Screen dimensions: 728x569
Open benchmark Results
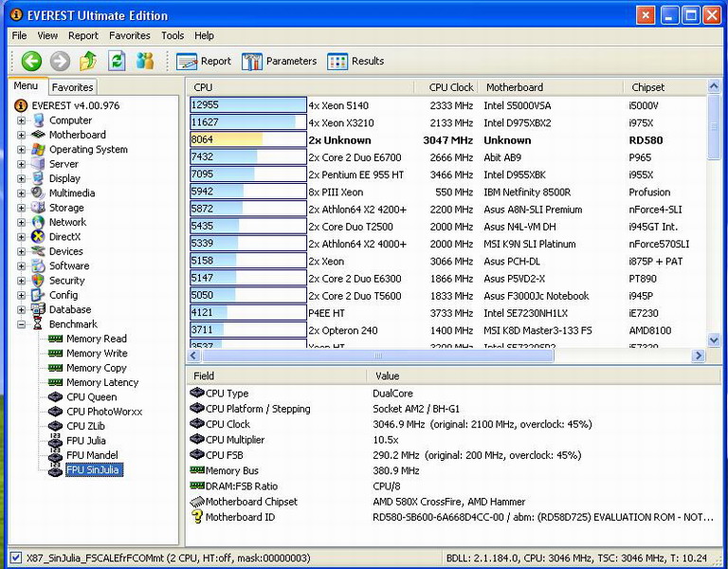355,61
